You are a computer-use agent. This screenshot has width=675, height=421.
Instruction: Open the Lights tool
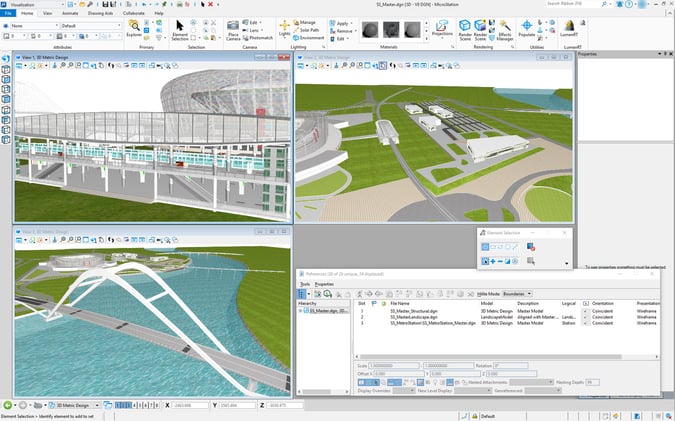(284, 28)
